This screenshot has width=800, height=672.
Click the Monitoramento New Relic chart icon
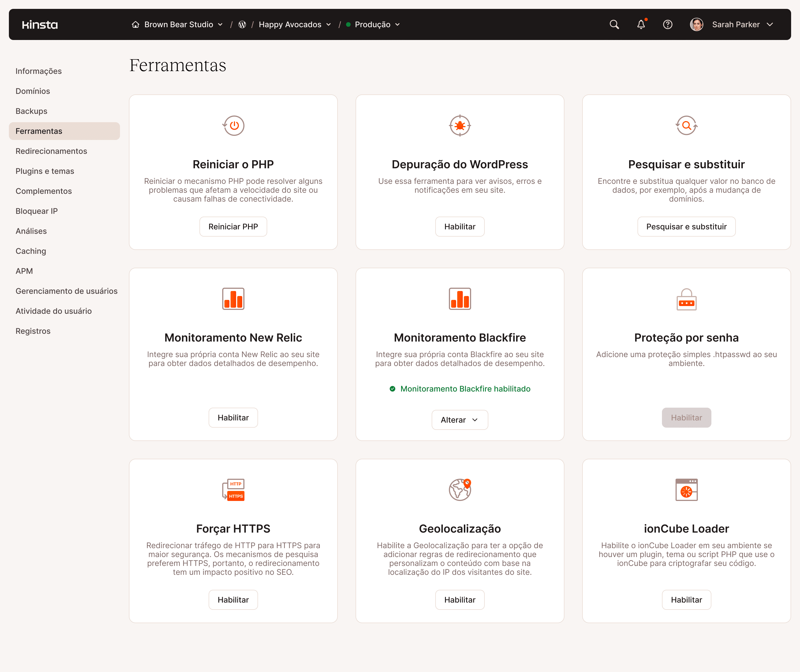(233, 299)
